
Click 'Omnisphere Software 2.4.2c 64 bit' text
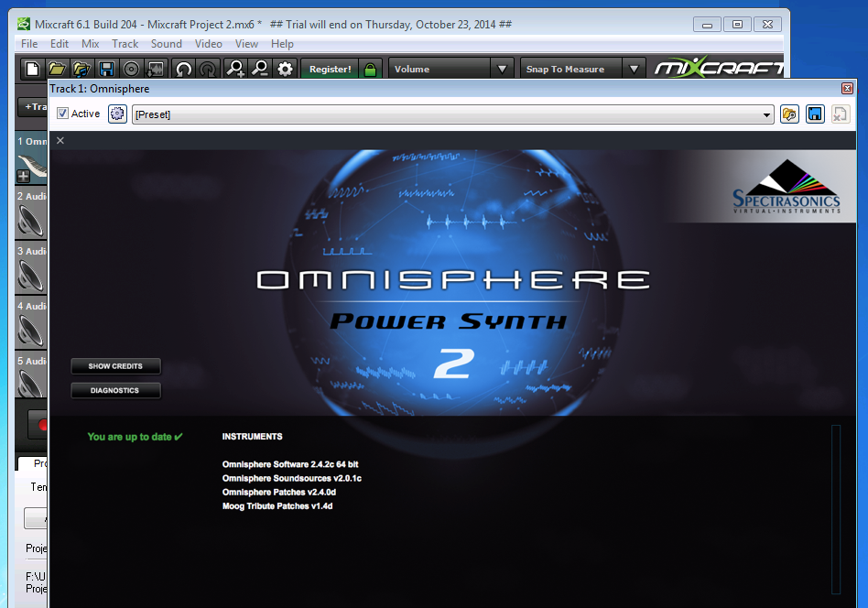[290, 464]
